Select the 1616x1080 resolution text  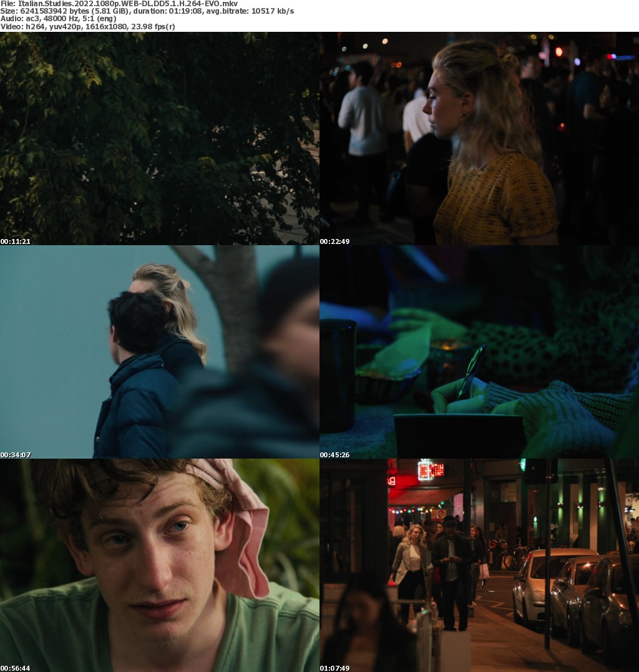(x=105, y=26)
